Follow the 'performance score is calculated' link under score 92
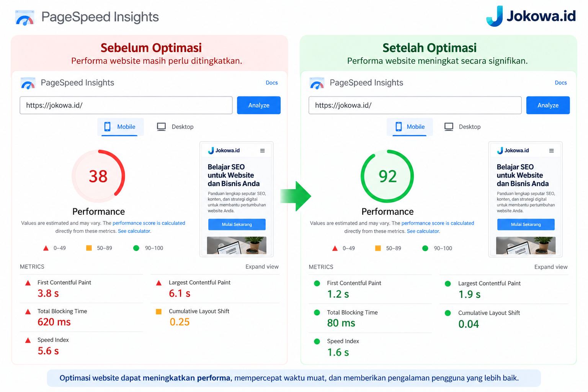This screenshot has width=588, height=392. point(438,223)
